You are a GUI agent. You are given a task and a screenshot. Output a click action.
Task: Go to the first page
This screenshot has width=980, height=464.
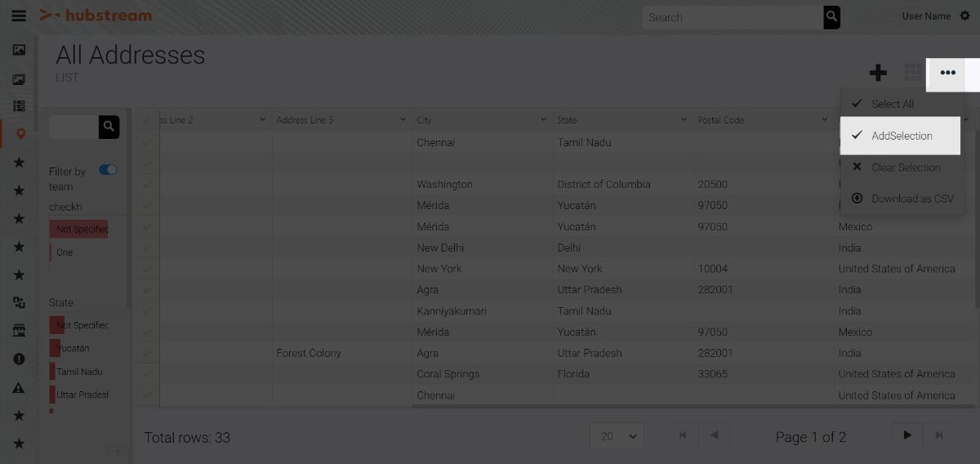click(x=683, y=436)
